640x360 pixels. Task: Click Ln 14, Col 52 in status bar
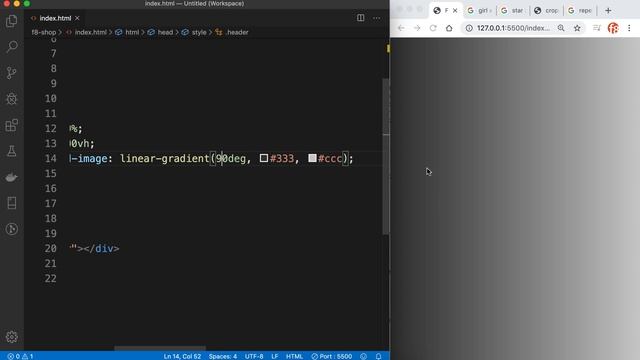coord(182,356)
